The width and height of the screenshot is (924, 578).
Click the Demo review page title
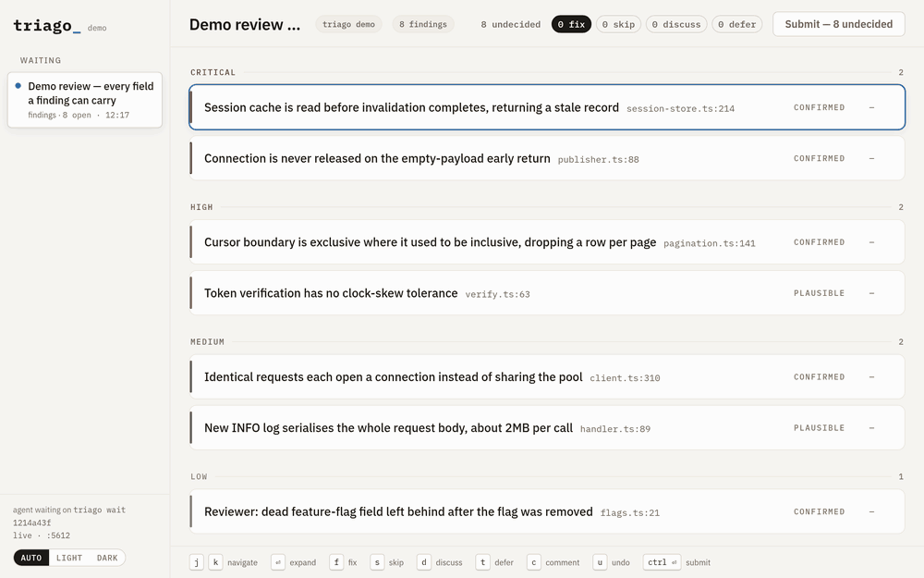(245, 24)
